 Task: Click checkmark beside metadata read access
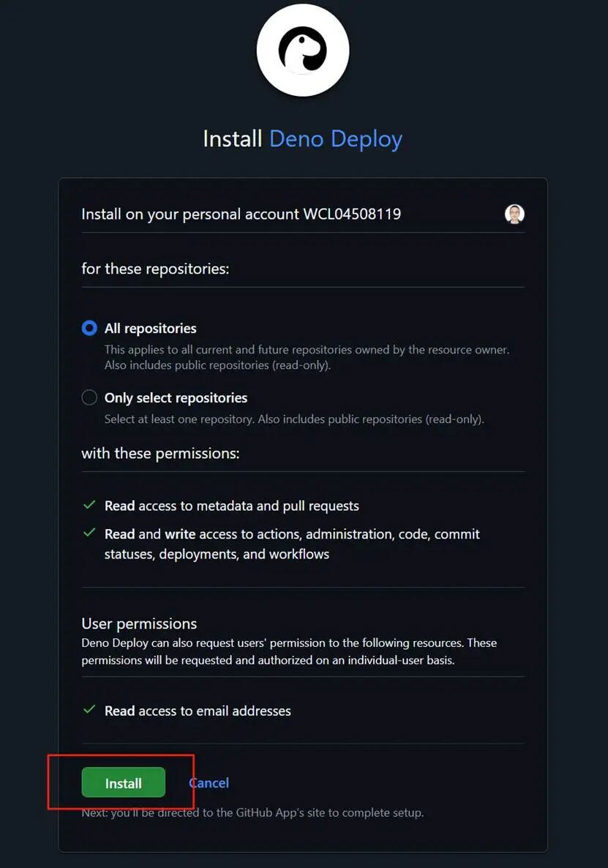pos(89,505)
